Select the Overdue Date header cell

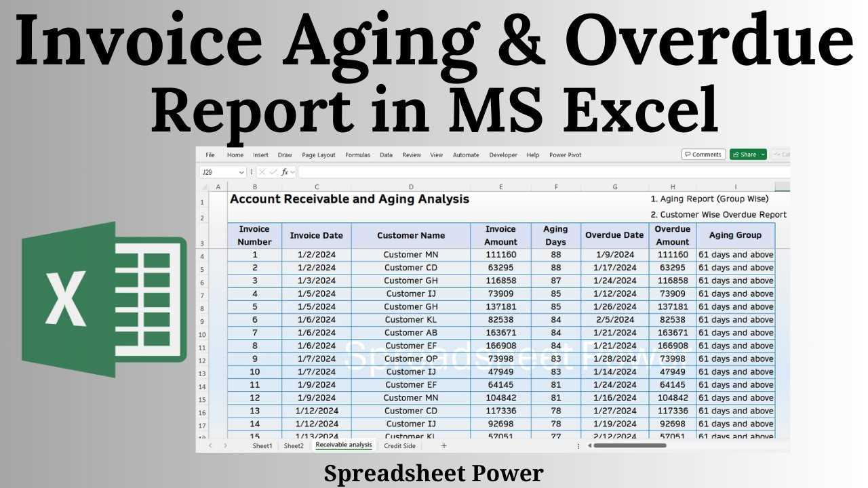(x=614, y=236)
